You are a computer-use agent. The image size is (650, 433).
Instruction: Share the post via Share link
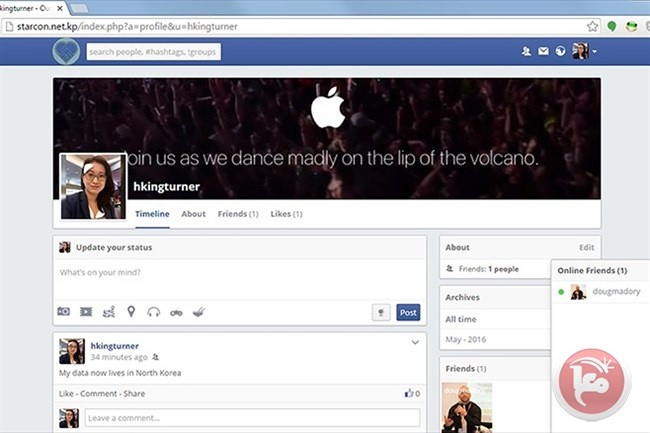(x=134, y=394)
